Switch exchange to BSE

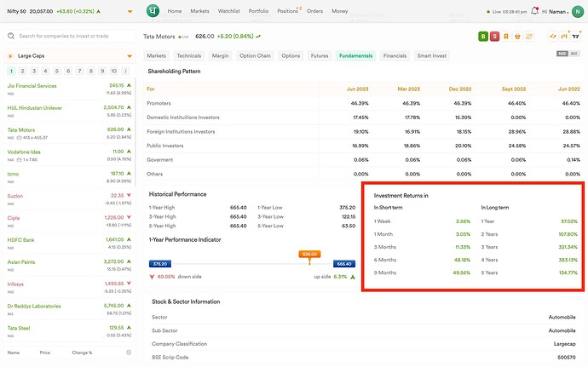click(x=574, y=54)
